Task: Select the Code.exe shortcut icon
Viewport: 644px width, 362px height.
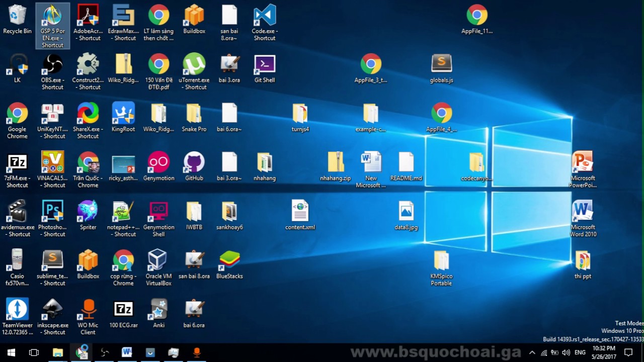Action: (265, 23)
